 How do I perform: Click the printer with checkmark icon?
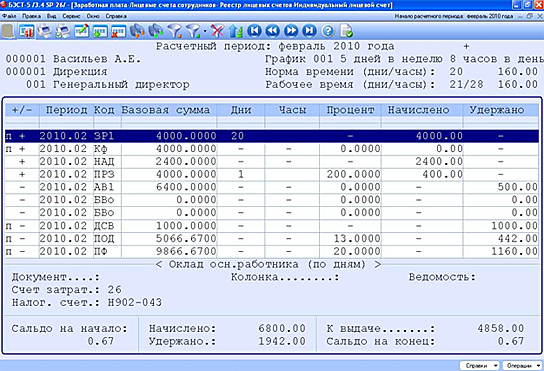tap(63, 32)
